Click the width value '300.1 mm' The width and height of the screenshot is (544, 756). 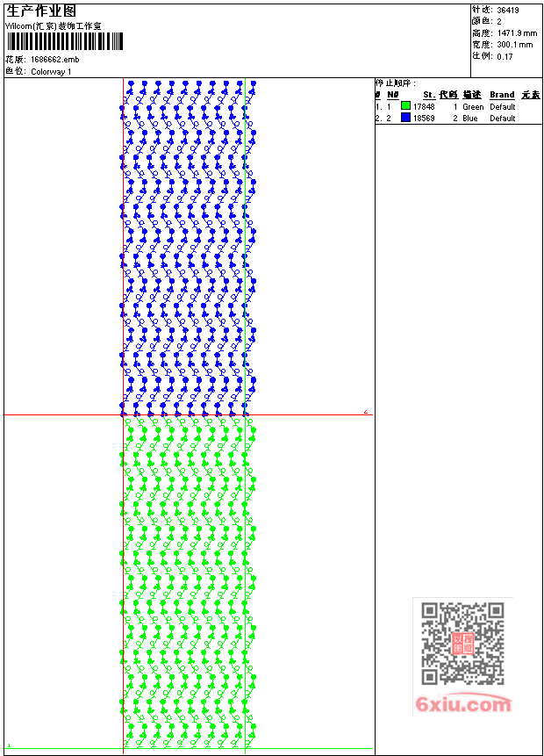pyautogui.click(x=515, y=45)
